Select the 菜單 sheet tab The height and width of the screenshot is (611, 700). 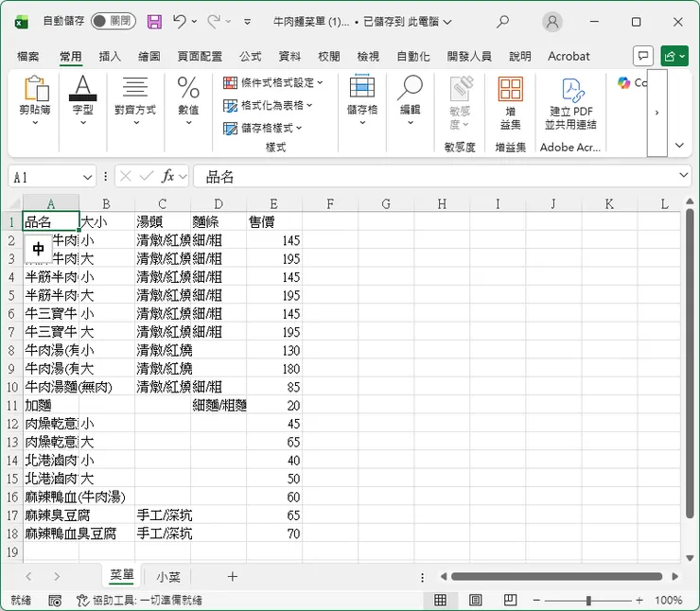[x=122, y=575]
